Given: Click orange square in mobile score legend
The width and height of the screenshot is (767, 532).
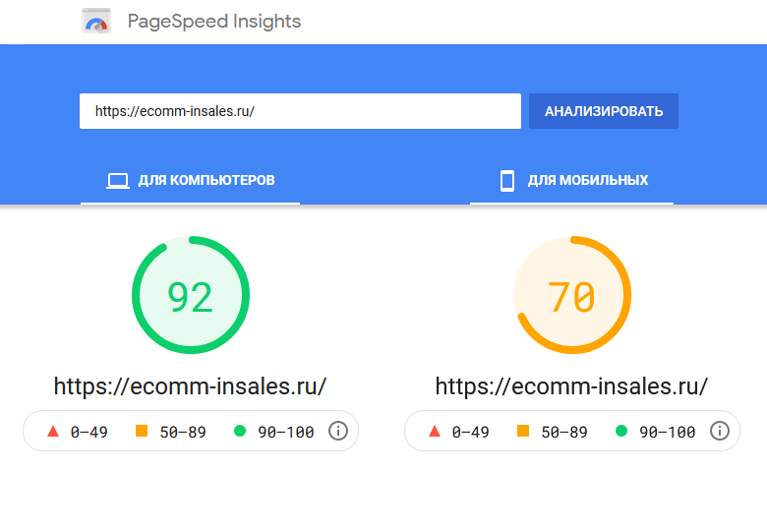Looking at the screenshot, I should (x=524, y=431).
